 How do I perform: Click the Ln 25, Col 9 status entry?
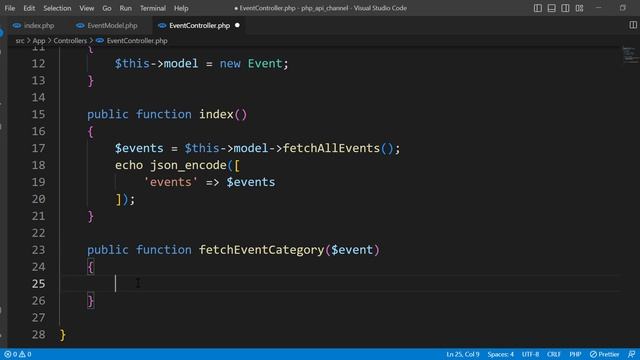462,354
